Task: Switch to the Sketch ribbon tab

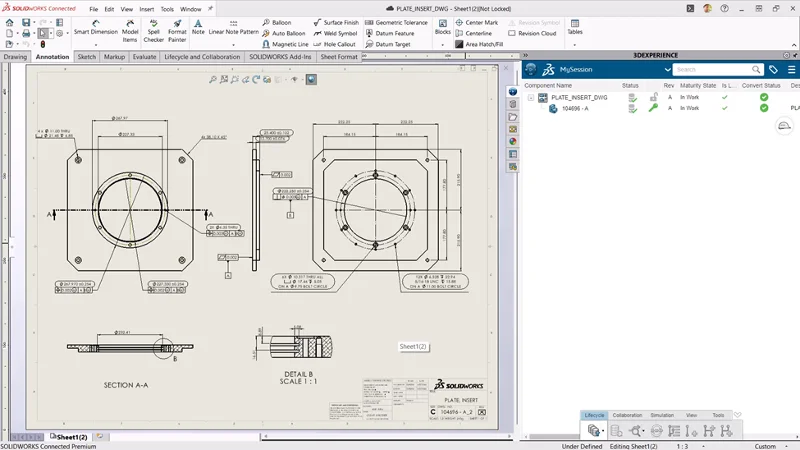Action: [x=87, y=57]
